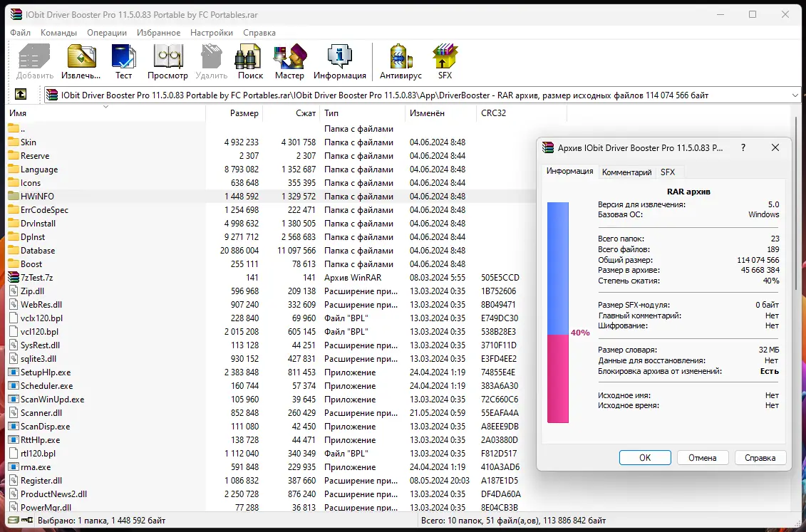Expand the archive path dropdown
The width and height of the screenshot is (806, 532).
click(x=795, y=95)
